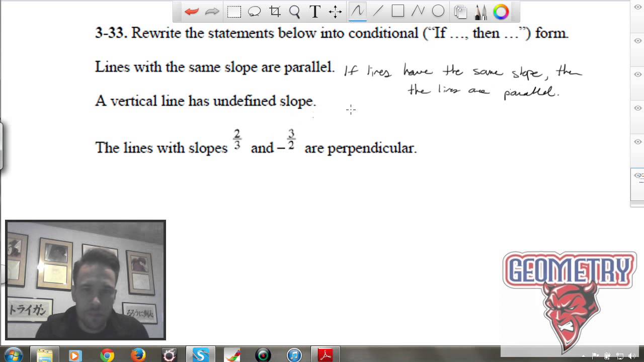Screen dimensions: 644x362
Task: Click the screen recorder taskbar icon
Action: tap(263, 355)
